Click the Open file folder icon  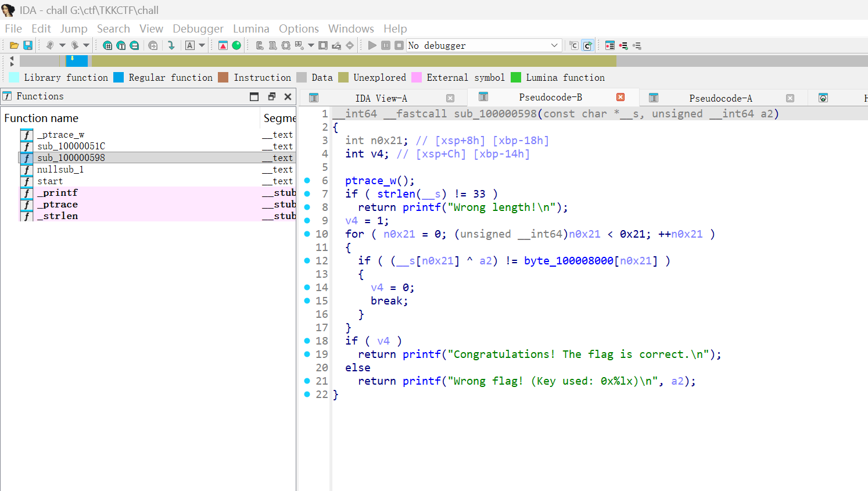[14, 45]
